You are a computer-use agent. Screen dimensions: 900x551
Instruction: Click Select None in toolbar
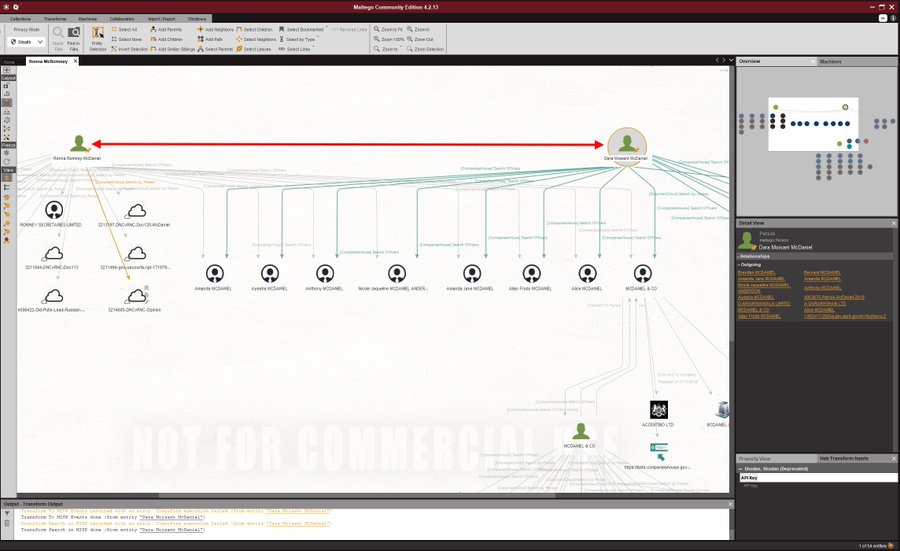tap(126, 39)
